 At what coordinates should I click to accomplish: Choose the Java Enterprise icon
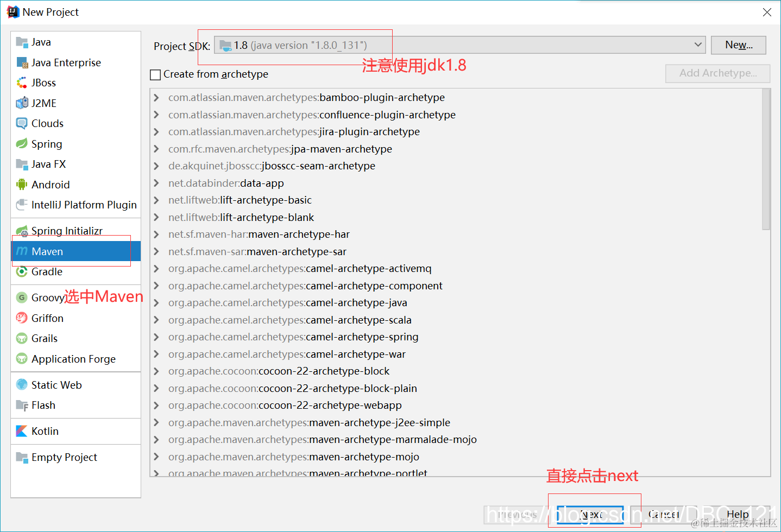22,62
